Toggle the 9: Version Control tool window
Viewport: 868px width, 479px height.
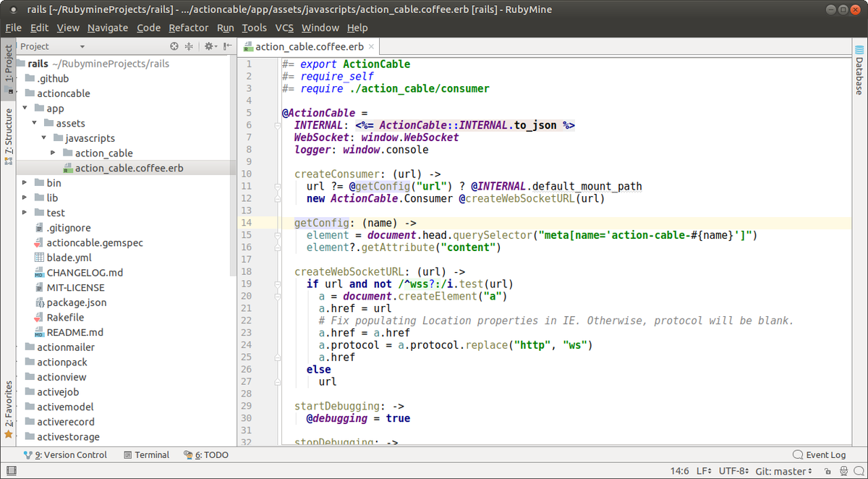[x=66, y=455]
